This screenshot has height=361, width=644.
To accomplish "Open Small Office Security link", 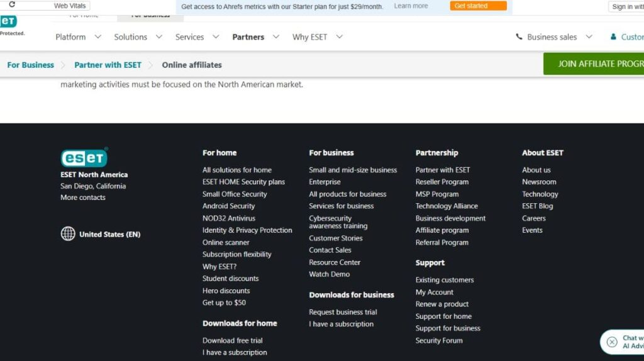I will tap(235, 194).
